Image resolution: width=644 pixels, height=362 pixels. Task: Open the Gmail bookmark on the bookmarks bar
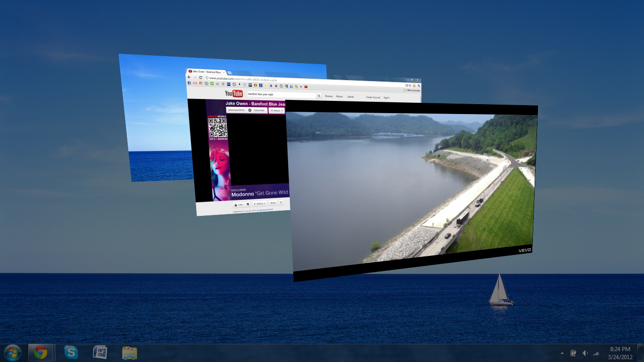195,83
